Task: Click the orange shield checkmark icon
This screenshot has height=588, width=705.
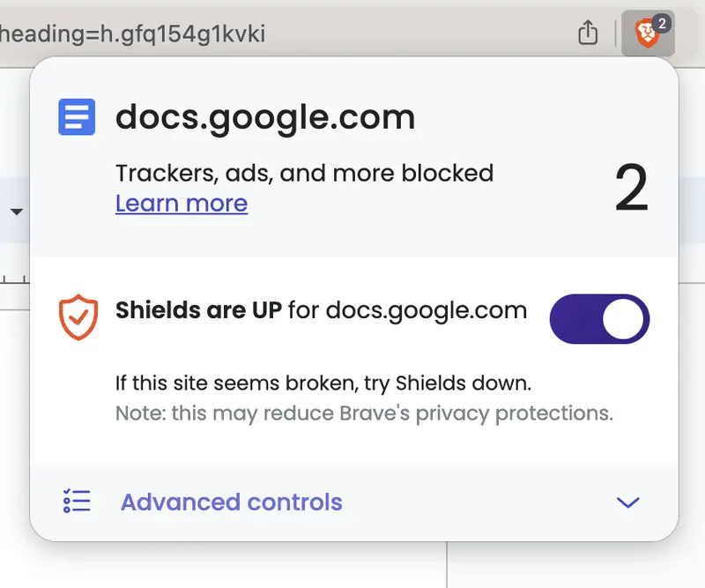Action: 78,317
